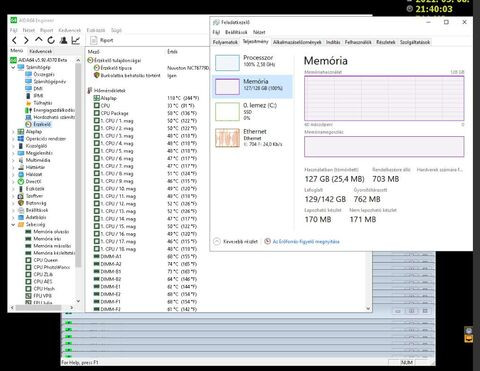The height and width of the screenshot is (371, 480).
Task: Select the IPMI tree item
Action: click(35, 96)
